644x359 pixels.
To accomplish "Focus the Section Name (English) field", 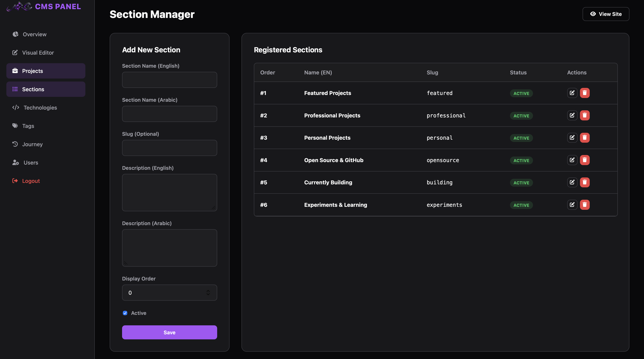I will [x=169, y=80].
